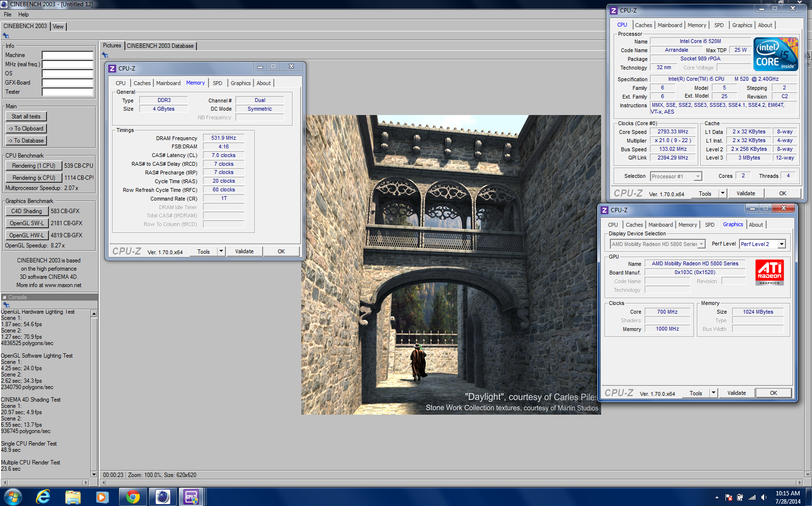812x506 pixels.
Task: Click OK in Memory CPU-Z window
Action: click(281, 251)
